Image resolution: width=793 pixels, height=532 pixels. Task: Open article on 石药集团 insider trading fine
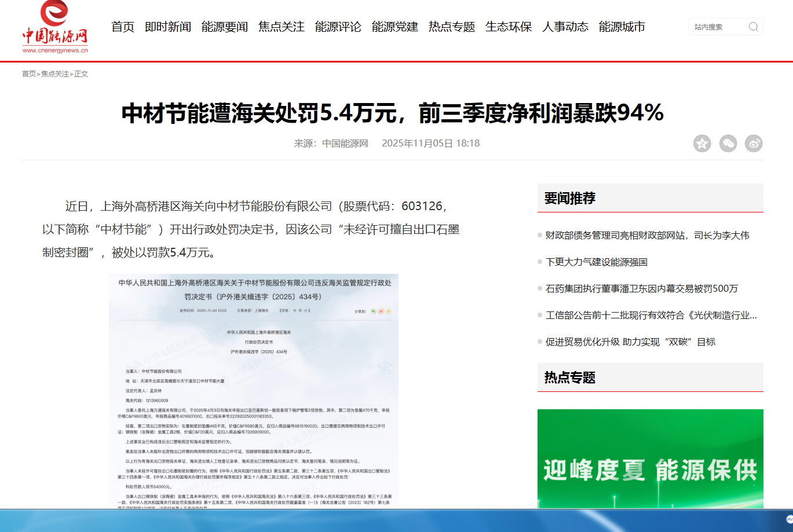pyautogui.click(x=642, y=289)
